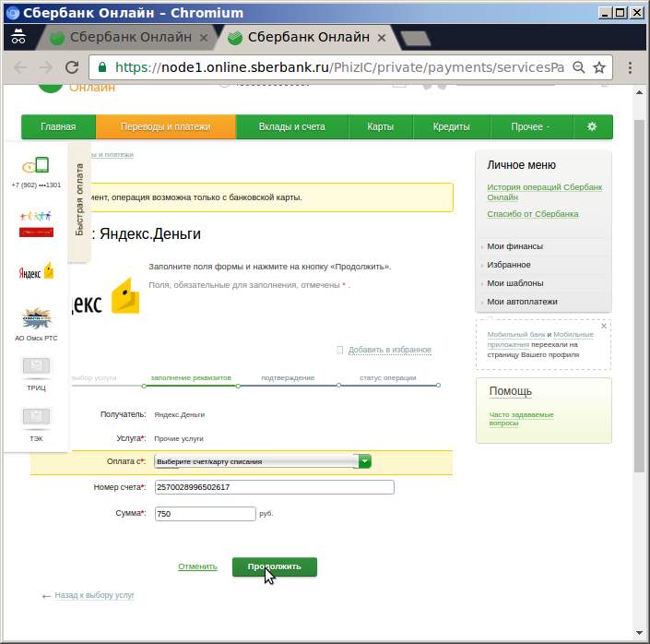Click the breadcrumb link above the notice
This screenshot has height=644, width=650.
point(112,155)
